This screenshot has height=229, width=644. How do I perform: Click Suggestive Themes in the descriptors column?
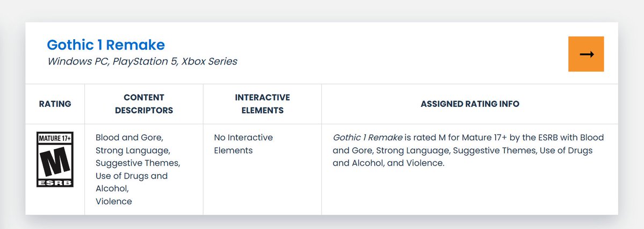pos(138,163)
